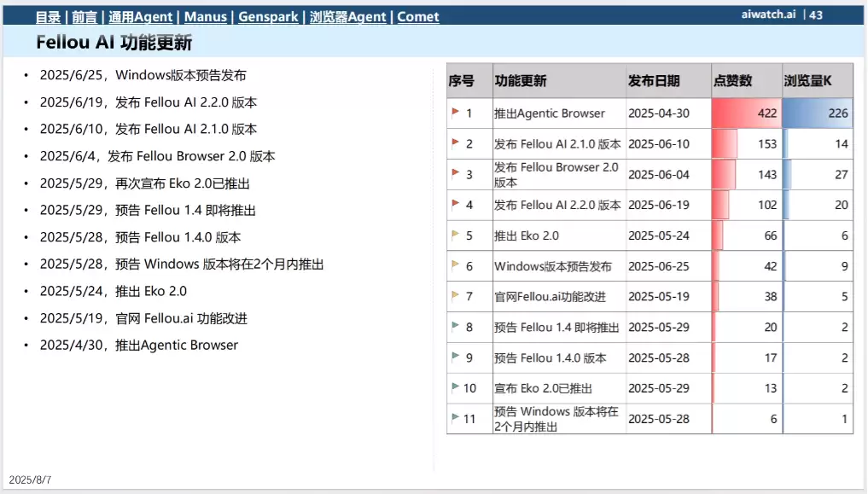Click bullet 2025/5/19，官网 Fellou.ai 功能改进
868x494 pixels.
point(143,318)
